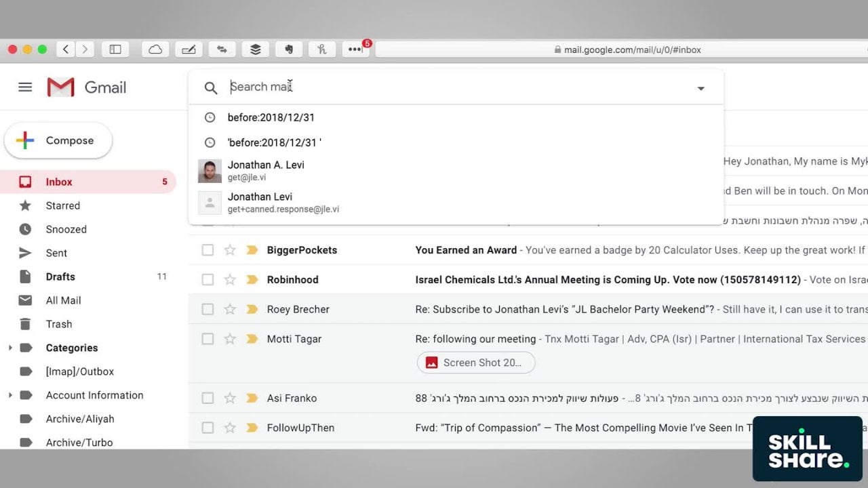868x488 pixels.
Task: Click the iCloud toolbar icon in Safari
Action: click(x=155, y=49)
